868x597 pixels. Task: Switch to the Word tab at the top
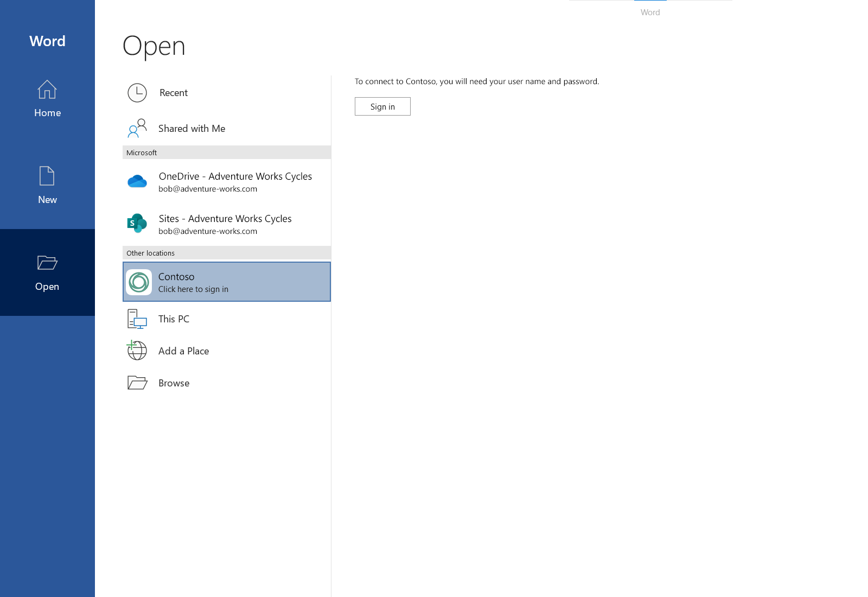click(x=650, y=12)
